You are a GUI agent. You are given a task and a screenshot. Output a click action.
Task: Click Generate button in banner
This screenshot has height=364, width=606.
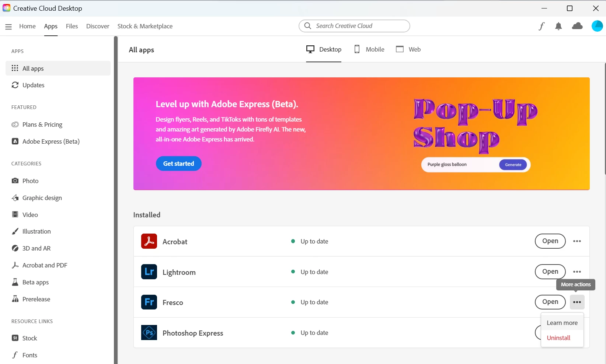(x=513, y=165)
